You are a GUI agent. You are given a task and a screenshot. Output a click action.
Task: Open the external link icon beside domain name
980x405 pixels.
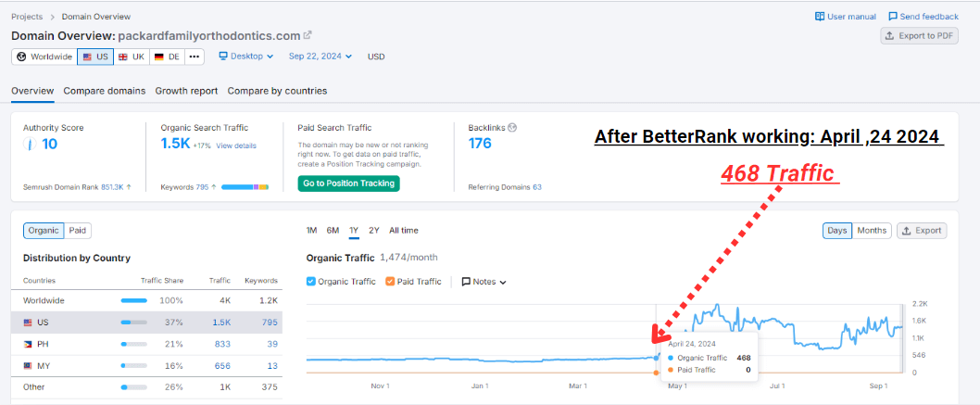308,35
